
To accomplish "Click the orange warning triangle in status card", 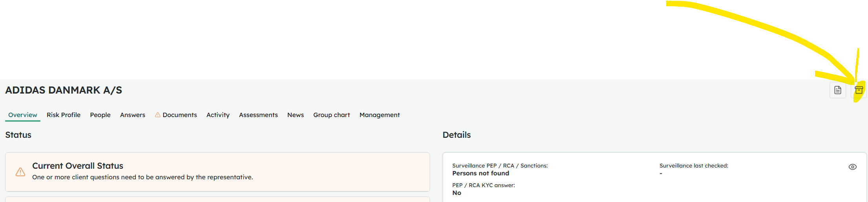I will (20, 172).
